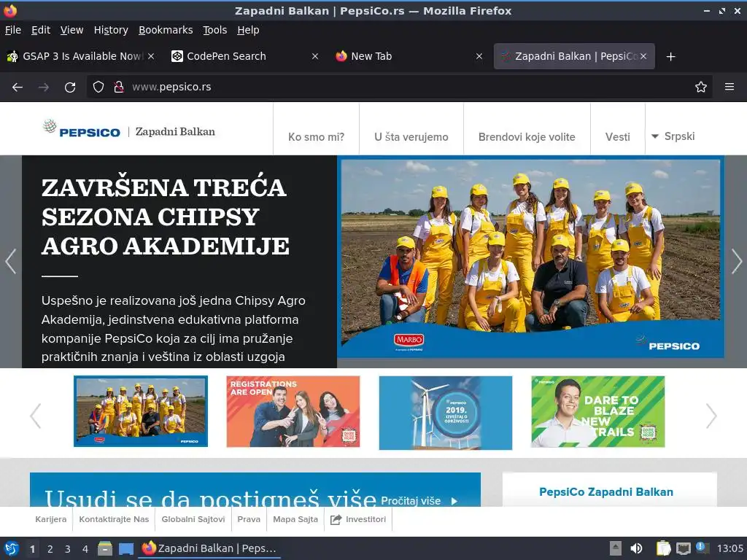Image resolution: width=747 pixels, height=560 pixels.
Task: Bookmark this page with the star
Action: tap(701, 87)
